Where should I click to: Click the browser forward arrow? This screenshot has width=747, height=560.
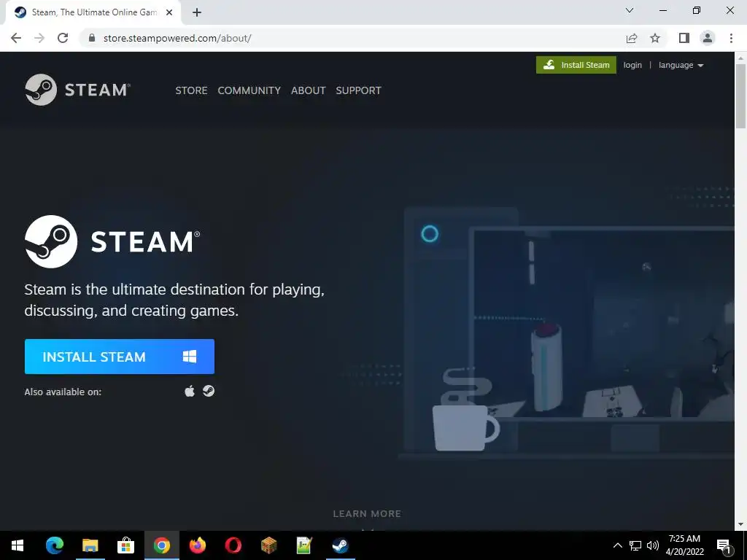pos(39,38)
